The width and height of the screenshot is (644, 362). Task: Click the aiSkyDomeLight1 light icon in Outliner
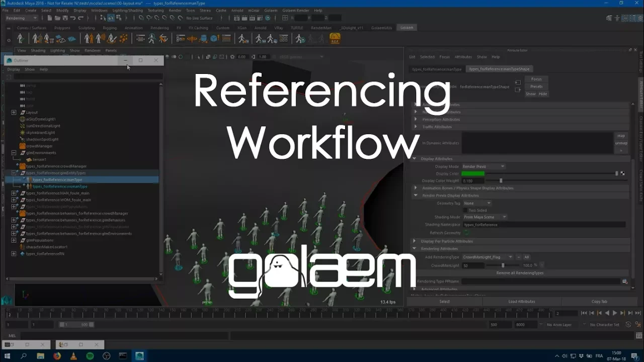[22, 119]
